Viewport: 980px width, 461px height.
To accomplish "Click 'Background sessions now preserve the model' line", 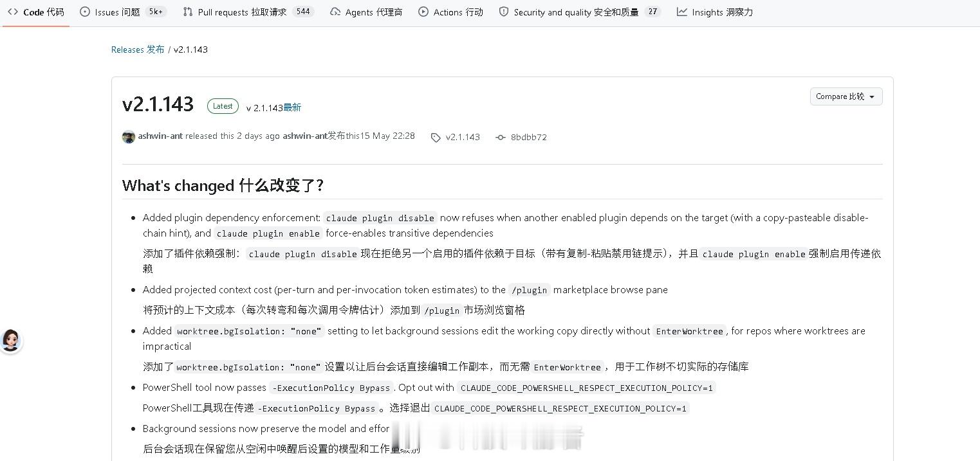I will pos(266,428).
